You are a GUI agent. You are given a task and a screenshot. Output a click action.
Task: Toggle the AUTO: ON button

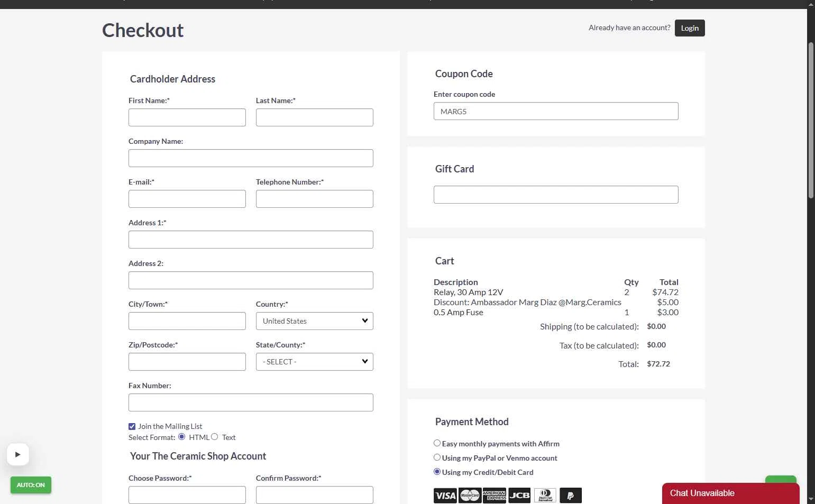[x=31, y=485]
